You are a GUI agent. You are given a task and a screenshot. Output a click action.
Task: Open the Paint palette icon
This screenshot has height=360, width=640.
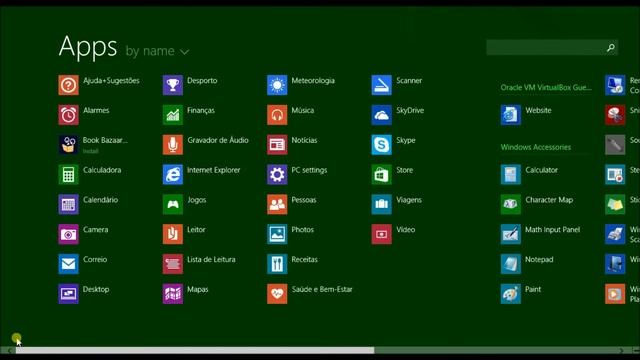[511, 293]
